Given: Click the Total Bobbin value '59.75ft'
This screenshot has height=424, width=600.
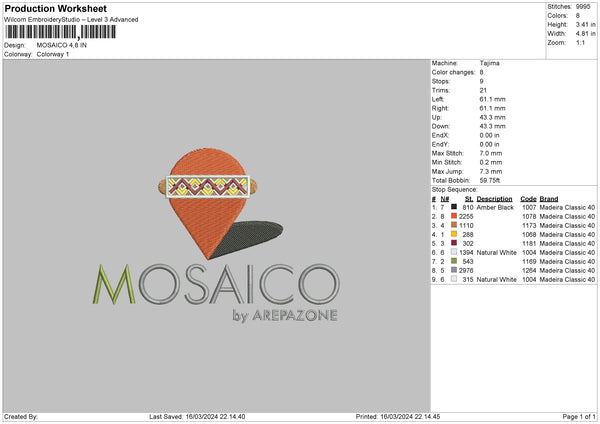Looking at the screenshot, I should point(489,180).
